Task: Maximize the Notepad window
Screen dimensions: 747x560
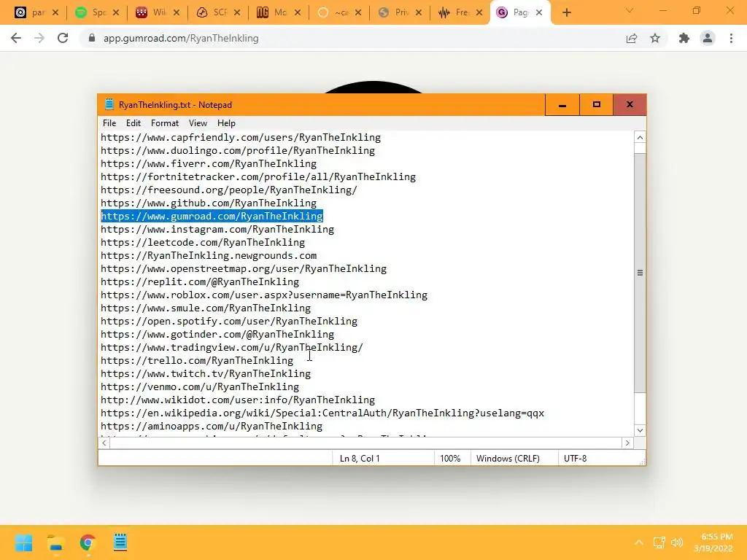Action: tap(597, 105)
